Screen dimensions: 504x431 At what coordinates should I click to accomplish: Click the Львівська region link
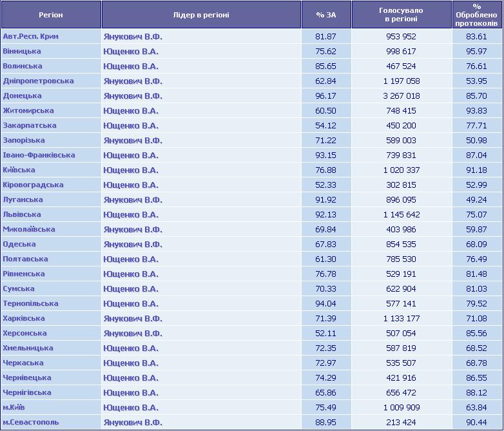click(22, 214)
